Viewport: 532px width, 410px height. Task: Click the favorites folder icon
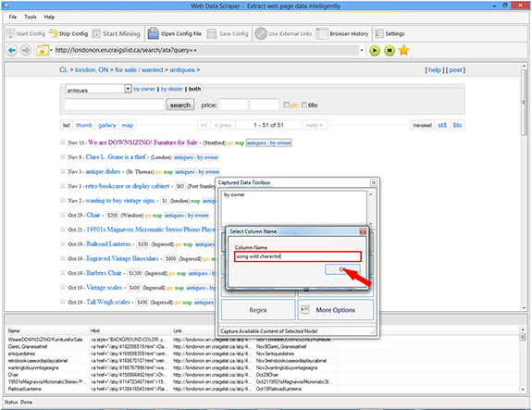(x=42, y=51)
